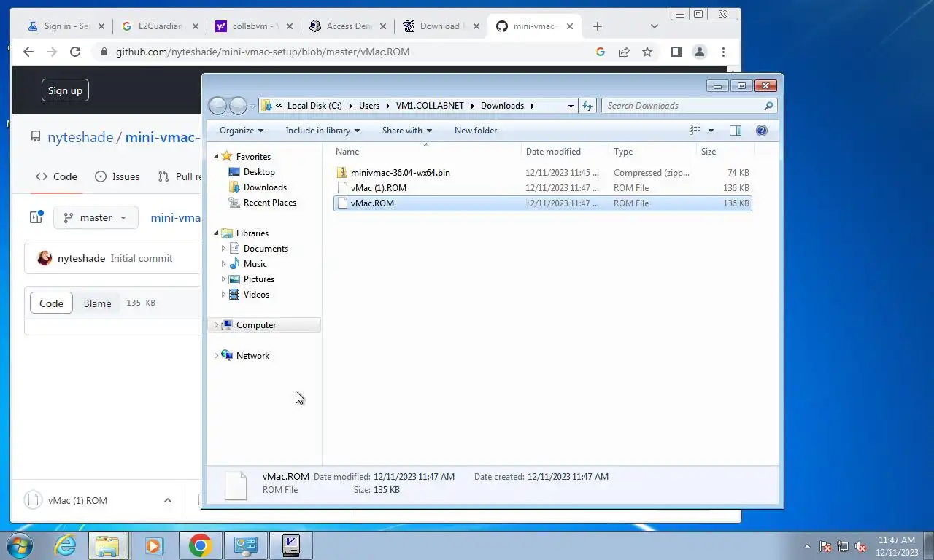Expand the Documents library node
This screenshot has height=560, width=934.
[224, 249]
